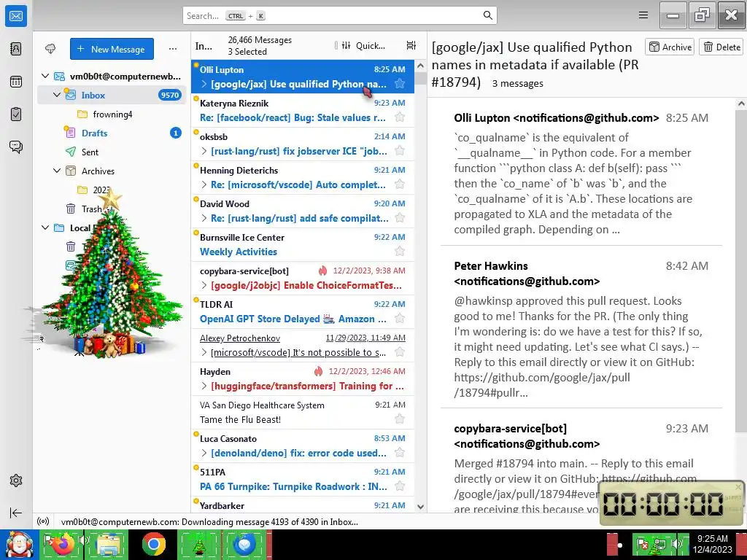Open the Address Book space
Image resolution: width=747 pixels, height=560 pixels.
point(16,49)
